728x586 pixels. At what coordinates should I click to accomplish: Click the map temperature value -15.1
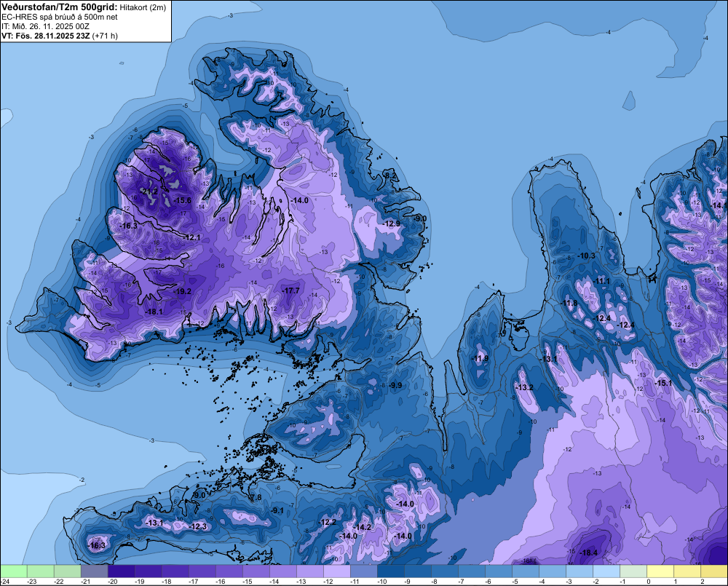pos(663,383)
